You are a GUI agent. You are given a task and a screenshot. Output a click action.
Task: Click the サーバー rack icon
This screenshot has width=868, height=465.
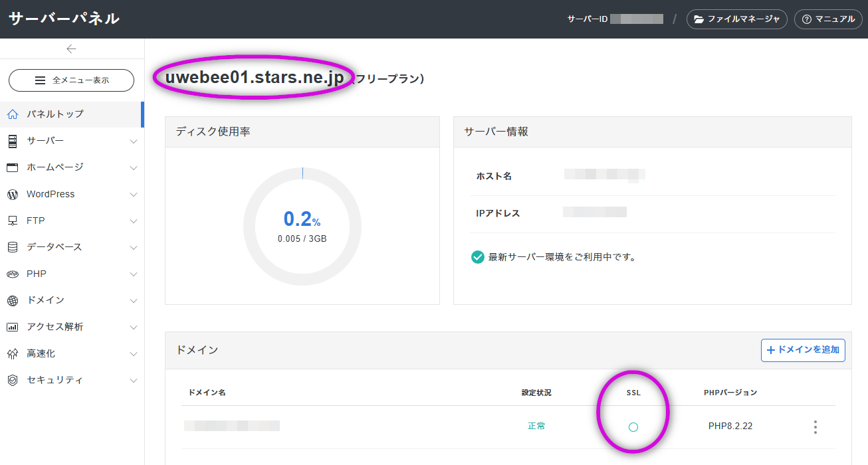click(x=12, y=141)
